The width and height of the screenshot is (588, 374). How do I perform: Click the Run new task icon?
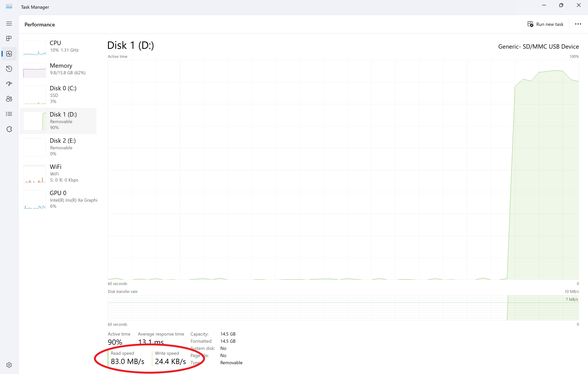click(x=530, y=24)
